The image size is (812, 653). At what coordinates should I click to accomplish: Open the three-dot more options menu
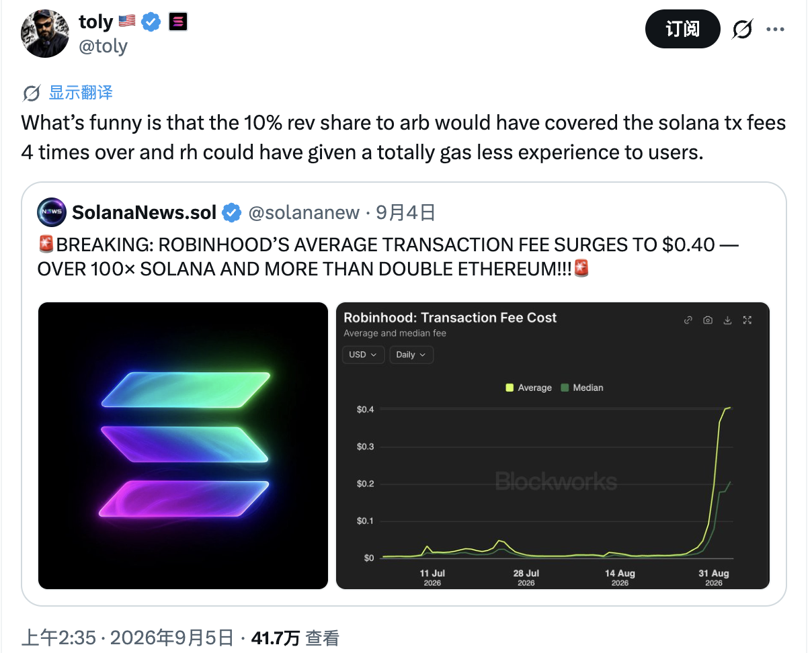tap(776, 30)
